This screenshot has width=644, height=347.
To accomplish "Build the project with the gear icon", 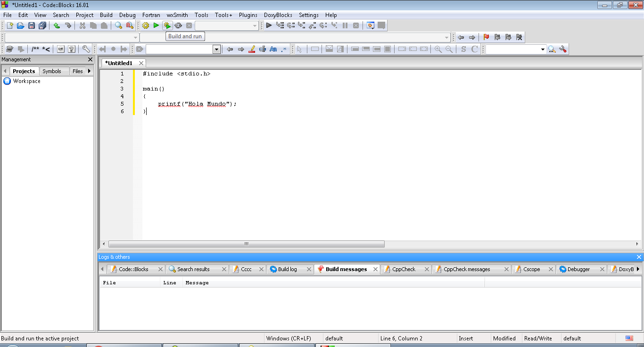I will tap(145, 25).
